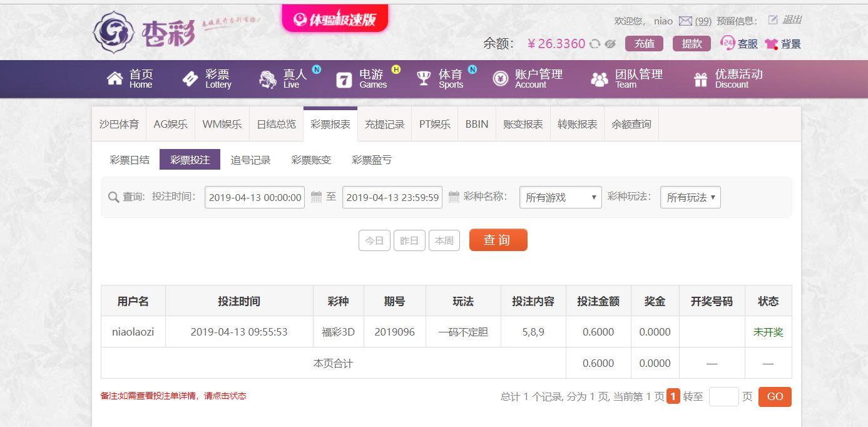Open the 背景 background link
868x427 pixels.
tap(790, 44)
